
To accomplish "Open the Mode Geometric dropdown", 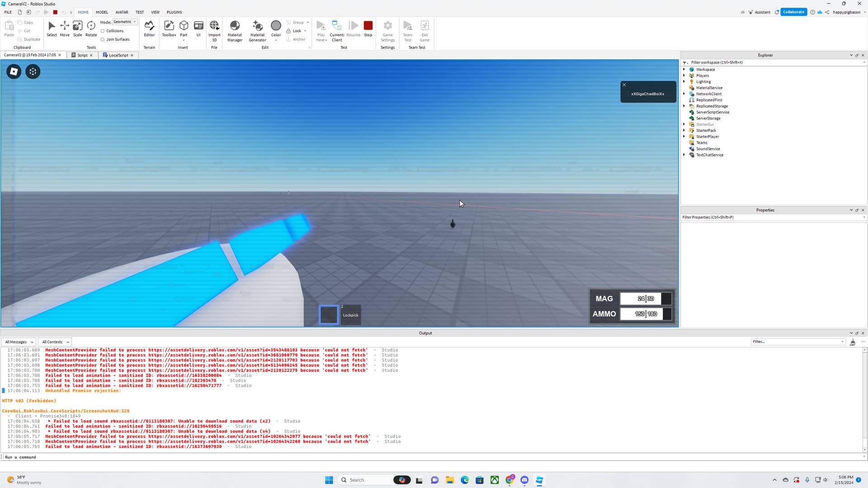I will coord(125,22).
